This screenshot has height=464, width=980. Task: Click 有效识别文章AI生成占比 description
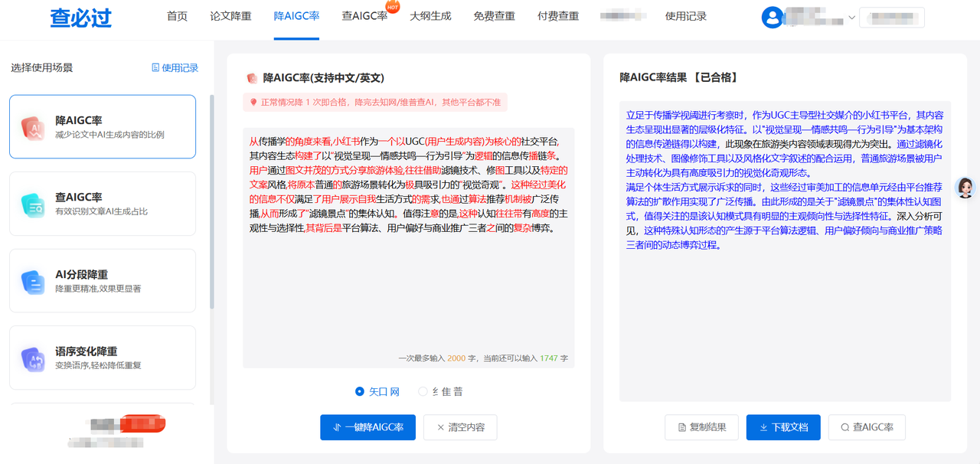(101, 211)
